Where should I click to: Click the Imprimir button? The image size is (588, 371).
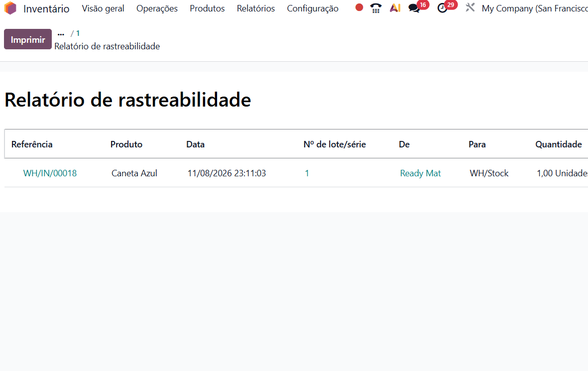[x=28, y=39]
